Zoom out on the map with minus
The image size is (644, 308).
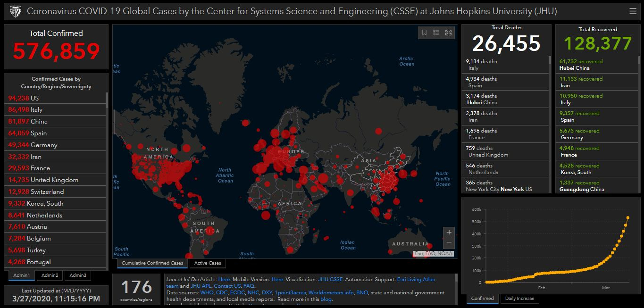coord(449,242)
